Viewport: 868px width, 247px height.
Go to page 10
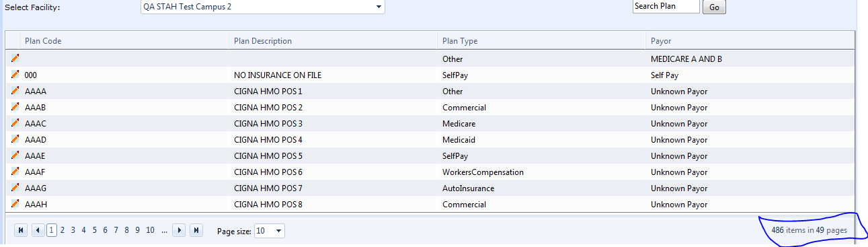click(150, 230)
